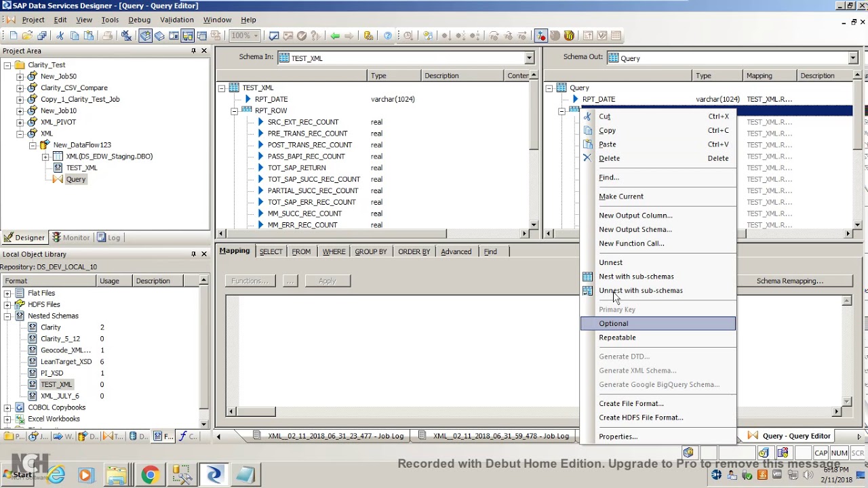Switch to the GROUP BY tab

pos(371,251)
